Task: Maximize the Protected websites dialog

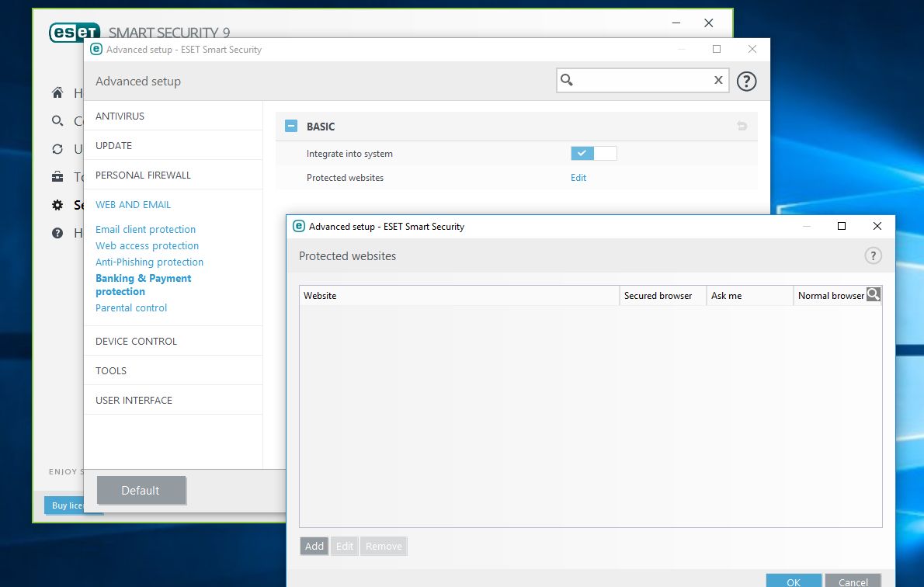Action: (x=842, y=226)
